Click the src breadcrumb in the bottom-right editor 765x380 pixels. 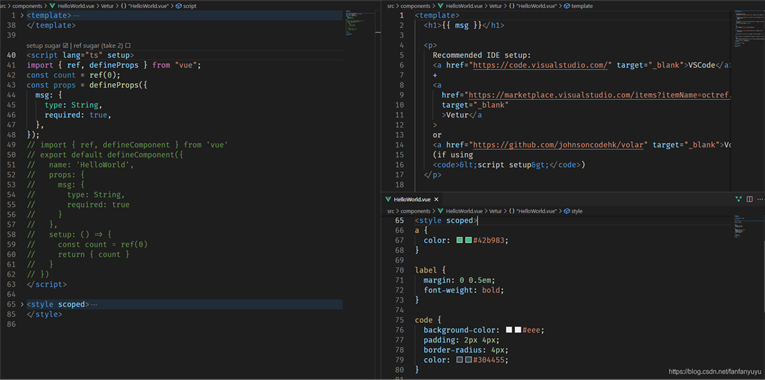pos(390,211)
